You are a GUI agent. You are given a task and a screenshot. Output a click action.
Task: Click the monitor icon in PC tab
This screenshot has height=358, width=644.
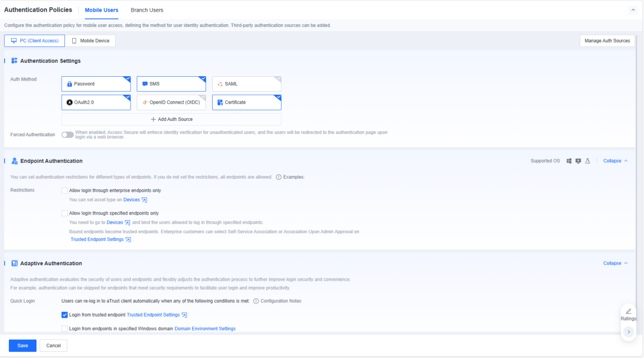coord(14,41)
